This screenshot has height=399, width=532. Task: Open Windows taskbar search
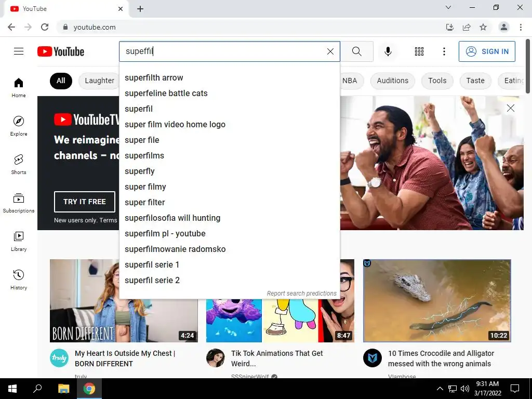point(37,389)
